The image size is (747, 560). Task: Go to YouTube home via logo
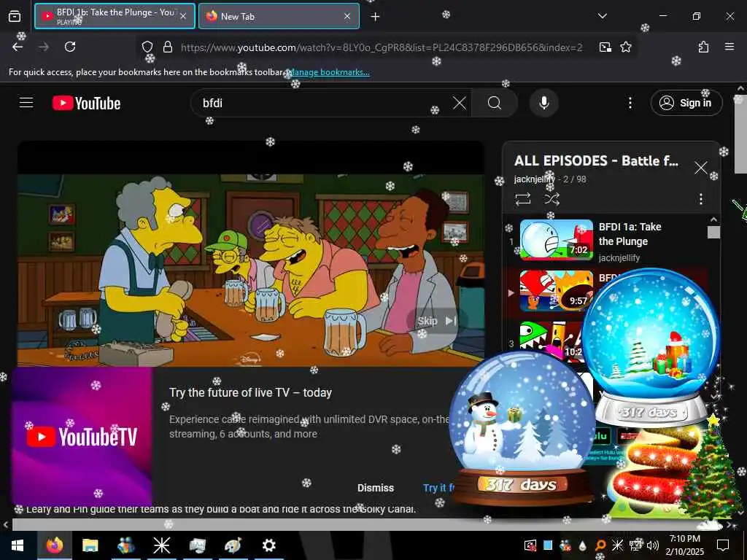(x=86, y=103)
